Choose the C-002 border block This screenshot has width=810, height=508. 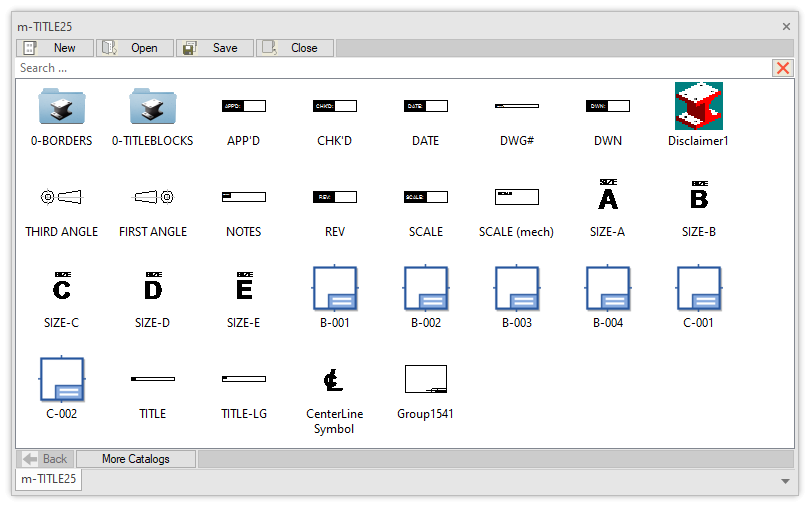(x=61, y=380)
